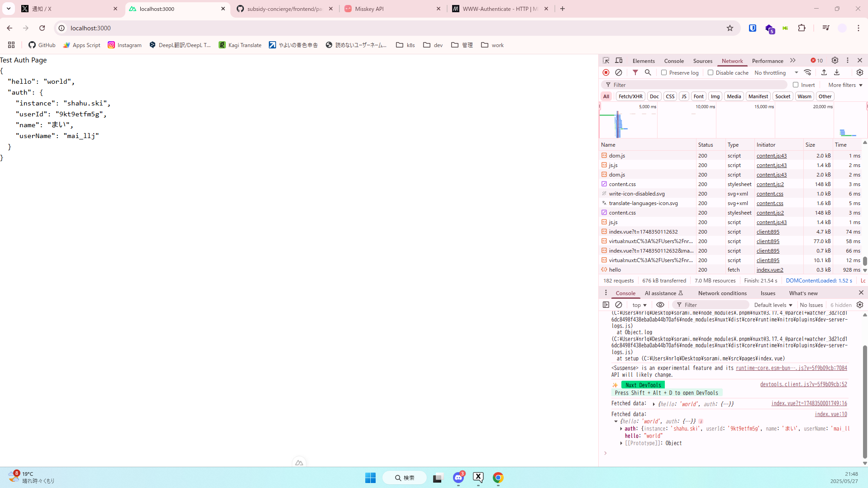Viewport: 868px width, 488px height.
Task: Filter requests by Img type
Action: tap(715, 96)
